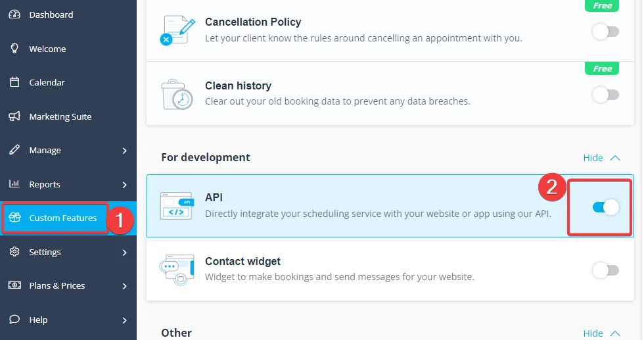This screenshot has width=644, height=340.
Task: Hide the Other section
Action: tap(602, 333)
